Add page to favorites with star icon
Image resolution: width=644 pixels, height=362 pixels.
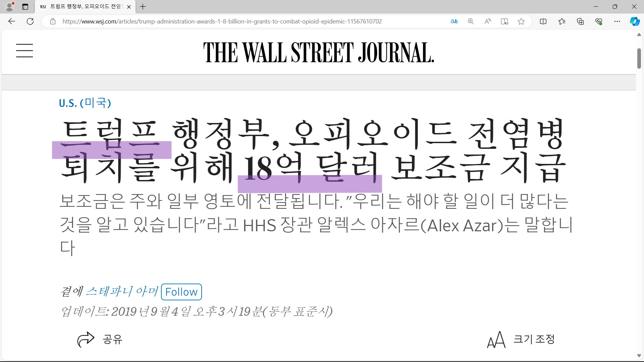tap(521, 21)
